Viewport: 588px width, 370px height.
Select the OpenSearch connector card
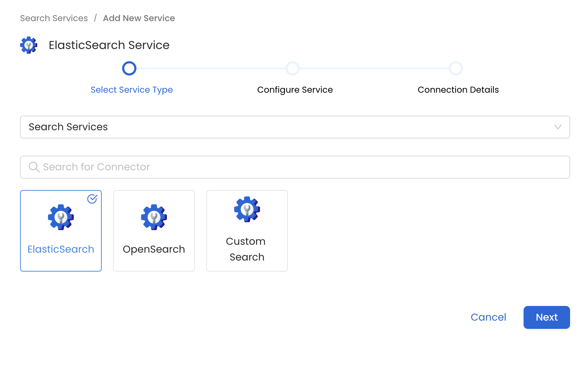(154, 231)
